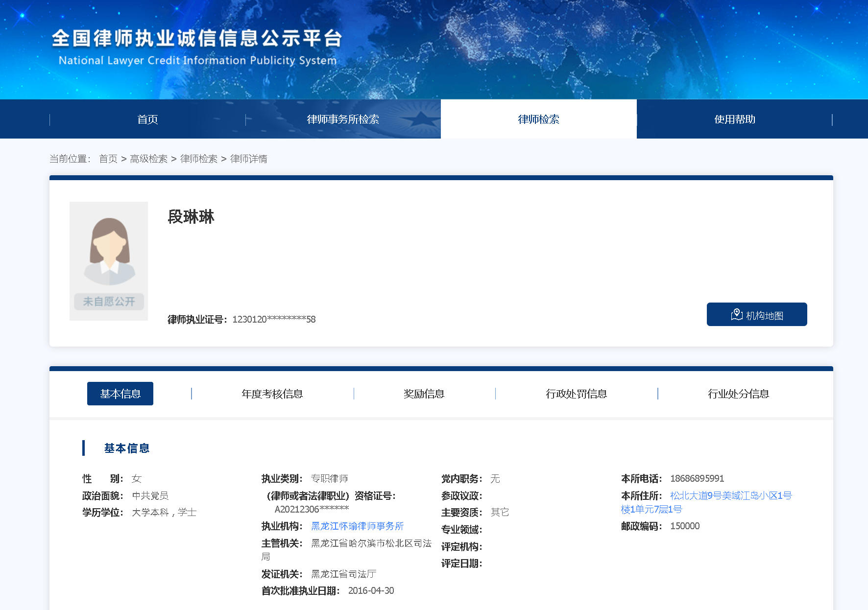Screen dimensions: 868x610
Task: Select the 律师检索 navigation tab
Action: [539, 119]
